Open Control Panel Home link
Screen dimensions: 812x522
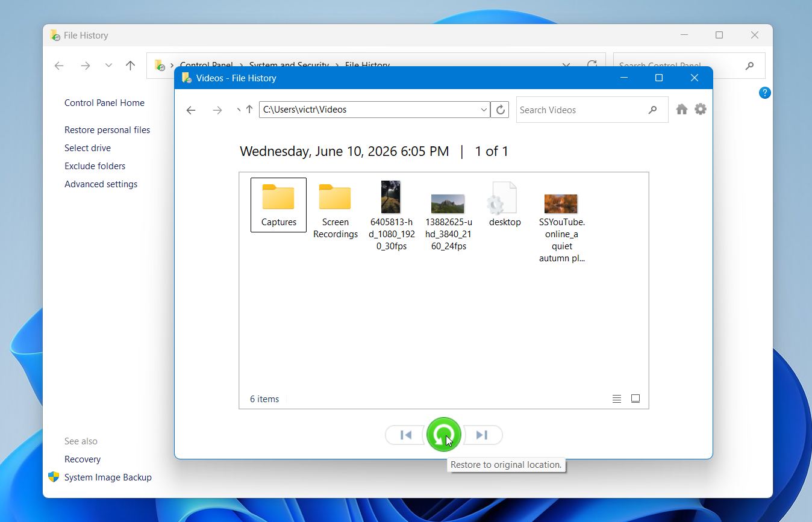coord(104,103)
